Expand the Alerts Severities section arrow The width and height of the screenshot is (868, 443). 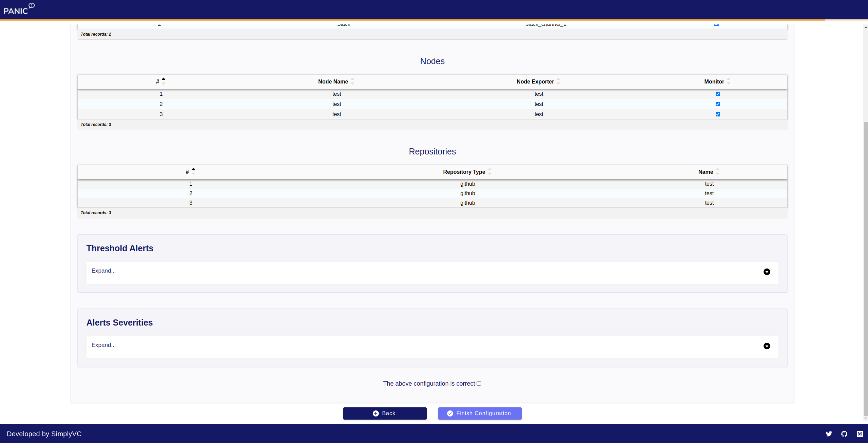click(767, 346)
